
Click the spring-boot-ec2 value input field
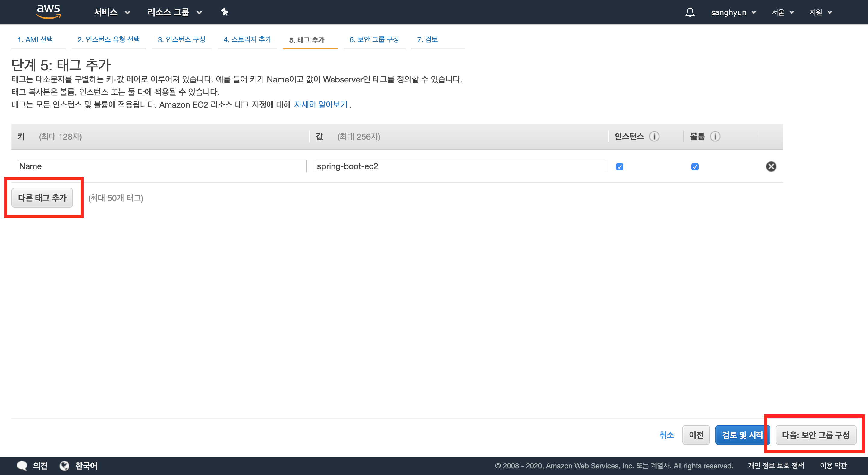click(x=460, y=166)
